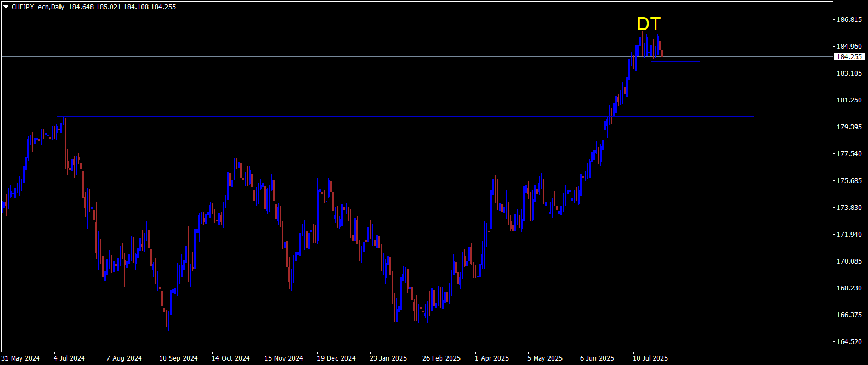868x365 pixels.
Task: Click the 170.085 price scale label
Action: click(849, 261)
